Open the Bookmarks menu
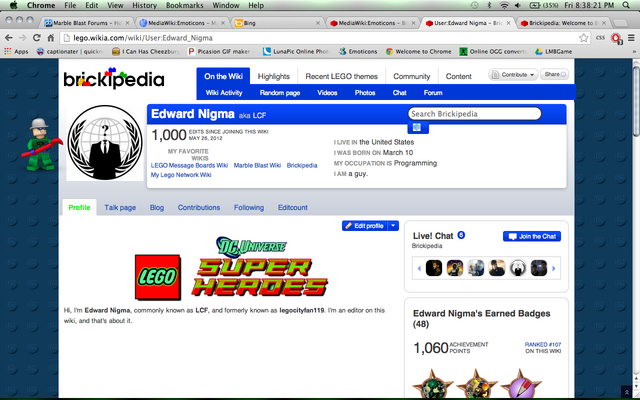This screenshot has height=400, width=640. (184, 5)
